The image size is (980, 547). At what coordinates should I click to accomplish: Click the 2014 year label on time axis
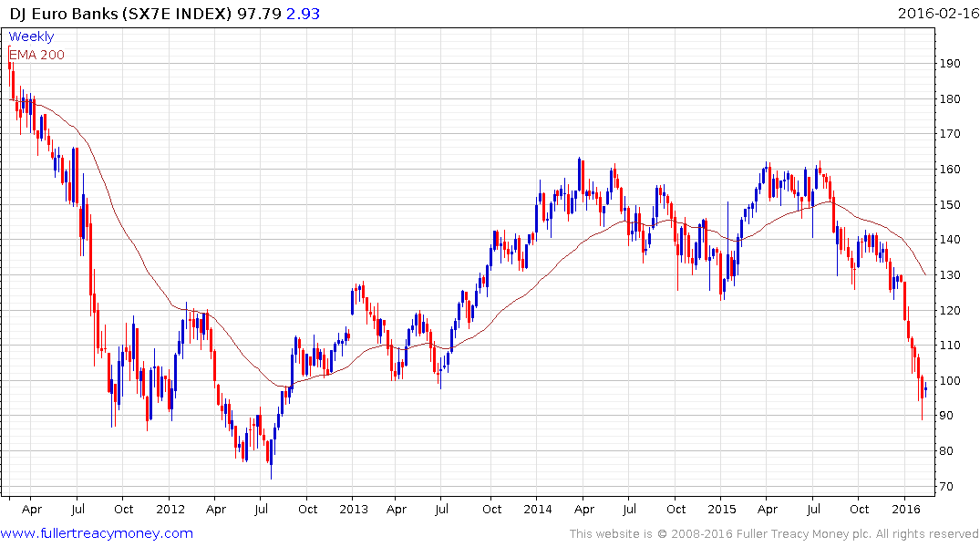point(538,509)
